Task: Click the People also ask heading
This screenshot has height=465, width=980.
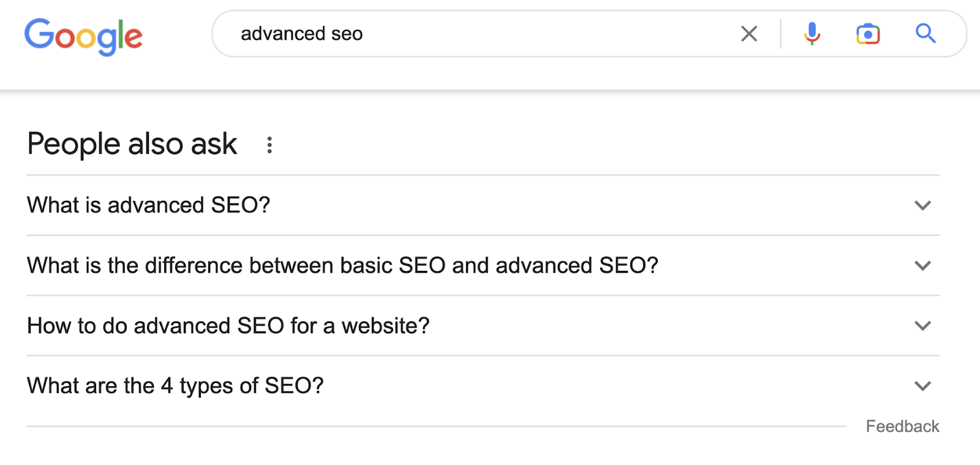Action: coord(131,143)
